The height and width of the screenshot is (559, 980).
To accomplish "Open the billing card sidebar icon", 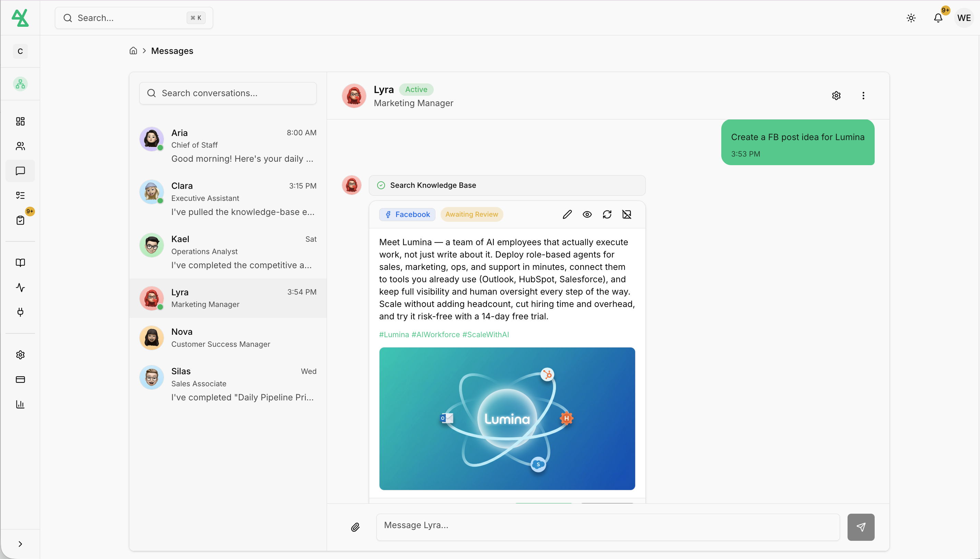I will point(20,379).
